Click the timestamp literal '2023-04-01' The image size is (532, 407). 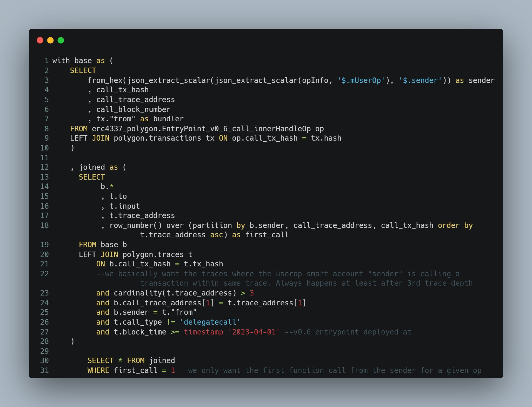click(x=254, y=332)
